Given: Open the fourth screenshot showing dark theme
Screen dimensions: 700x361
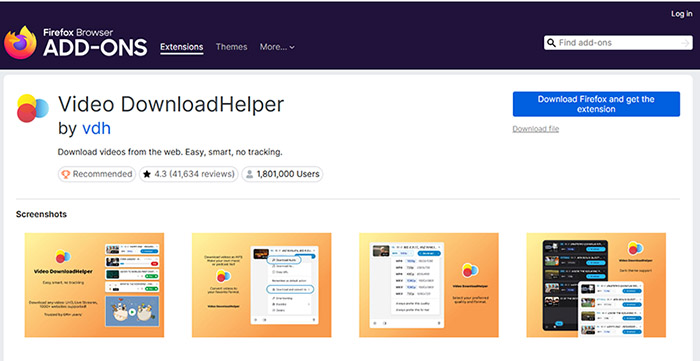Looking at the screenshot, I should point(596,285).
